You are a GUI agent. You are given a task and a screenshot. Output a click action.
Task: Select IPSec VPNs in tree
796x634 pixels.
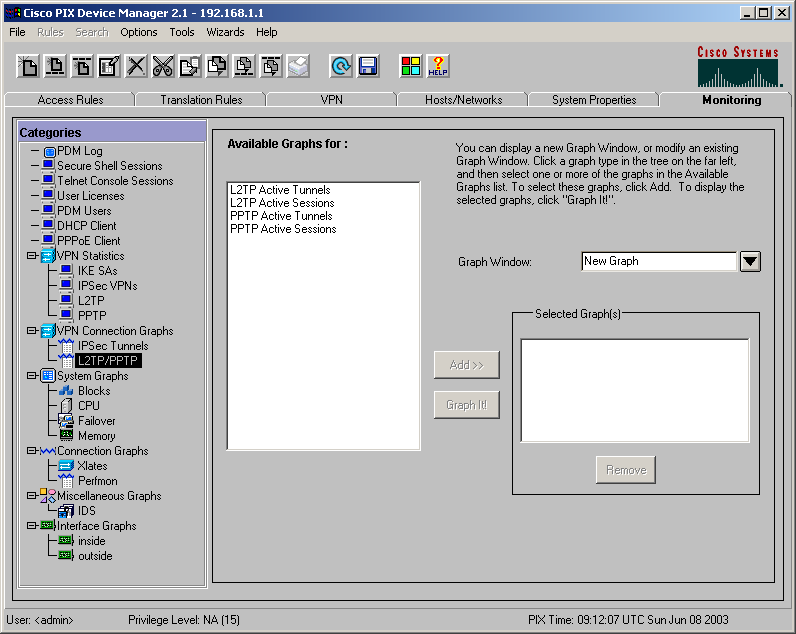pyautogui.click(x=108, y=285)
